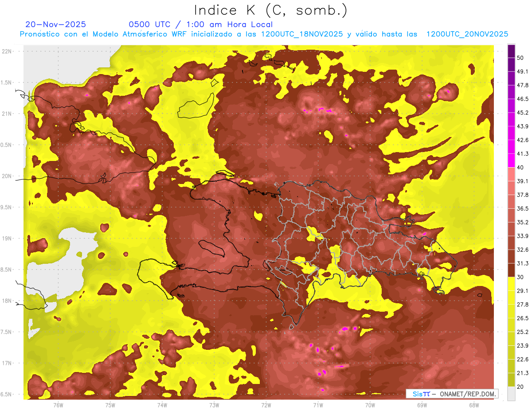The width and height of the screenshot is (532, 411).
Task: Click the colorbar value '35.2'
Action: pyautogui.click(x=522, y=222)
